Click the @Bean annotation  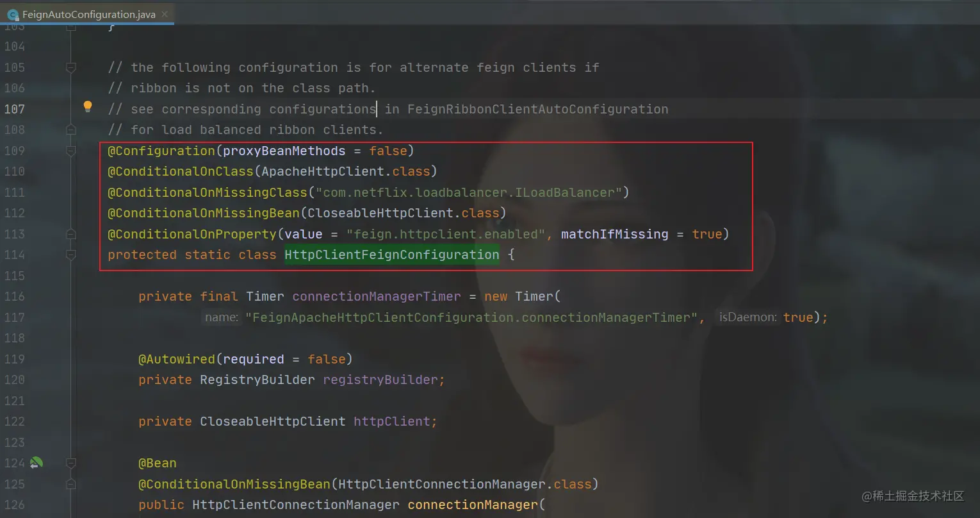[x=158, y=463]
